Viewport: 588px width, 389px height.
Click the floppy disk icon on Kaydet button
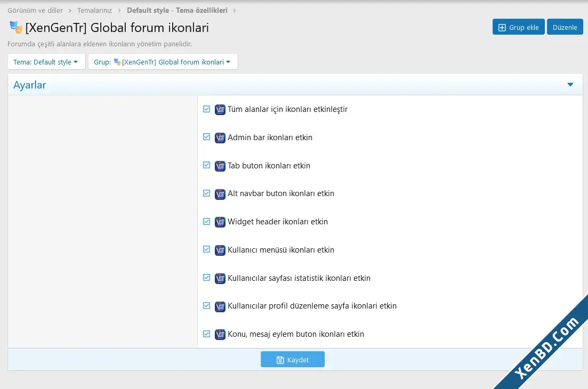click(280, 360)
